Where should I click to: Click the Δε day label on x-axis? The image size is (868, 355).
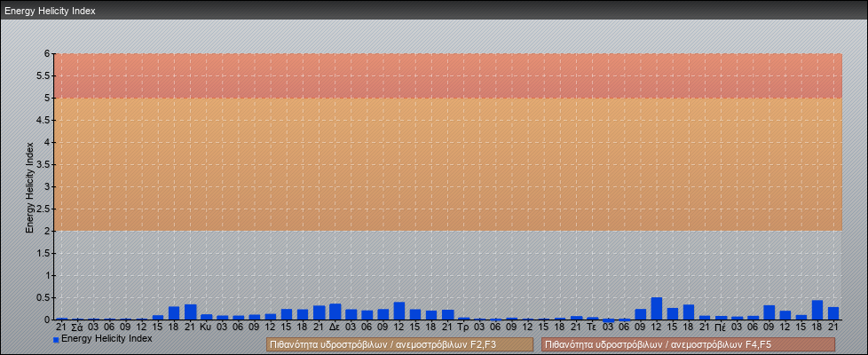(x=335, y=327)
